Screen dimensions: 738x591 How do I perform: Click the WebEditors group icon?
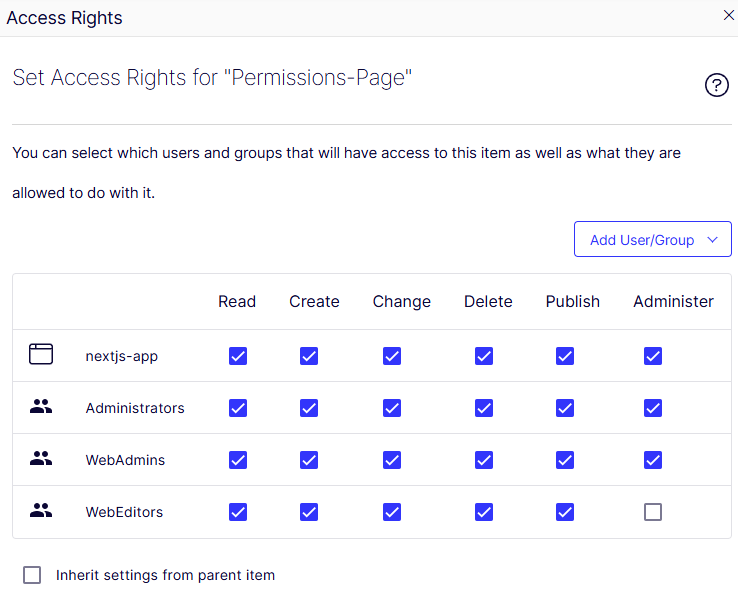click(x=40, y=512)
